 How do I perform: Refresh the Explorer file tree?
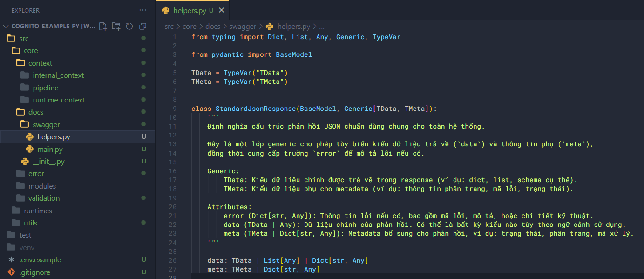point(129,27)
